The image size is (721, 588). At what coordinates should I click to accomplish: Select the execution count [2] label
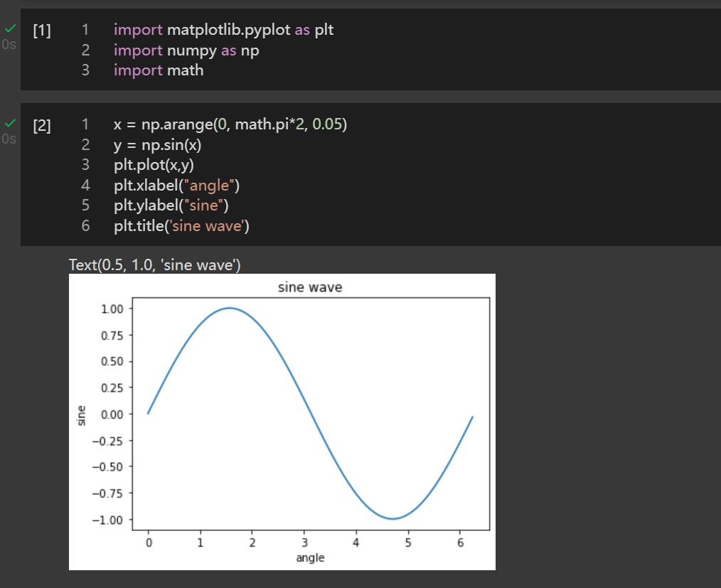(42, 125)
